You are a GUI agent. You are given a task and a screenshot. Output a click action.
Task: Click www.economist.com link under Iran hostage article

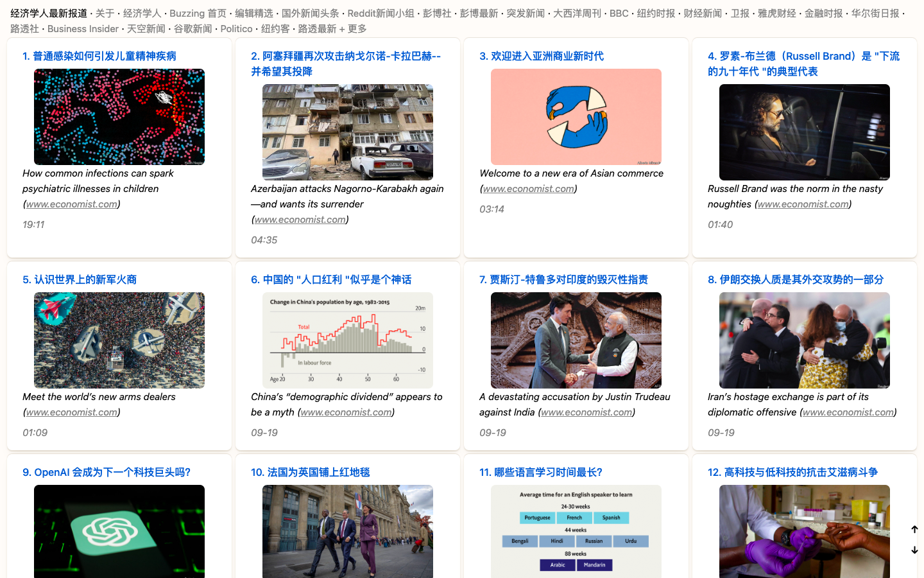[848, 412]
